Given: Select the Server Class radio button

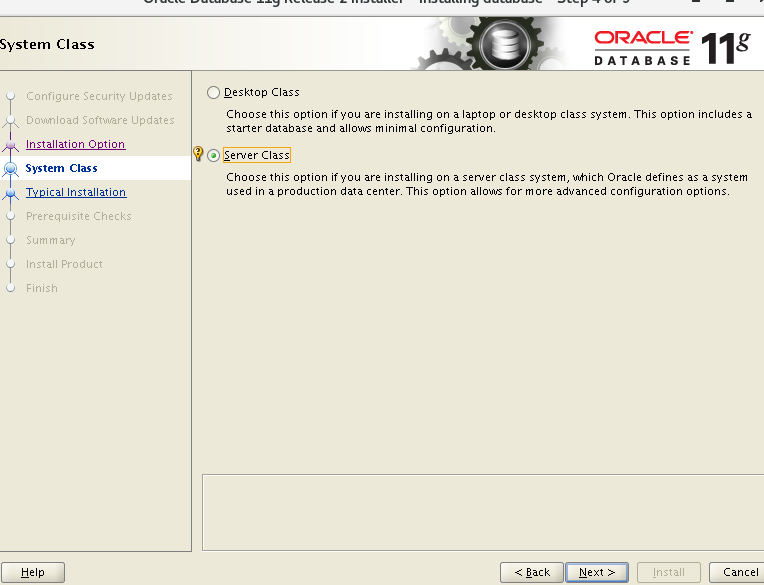Looking at the screenshot, I should coord(213,155).
